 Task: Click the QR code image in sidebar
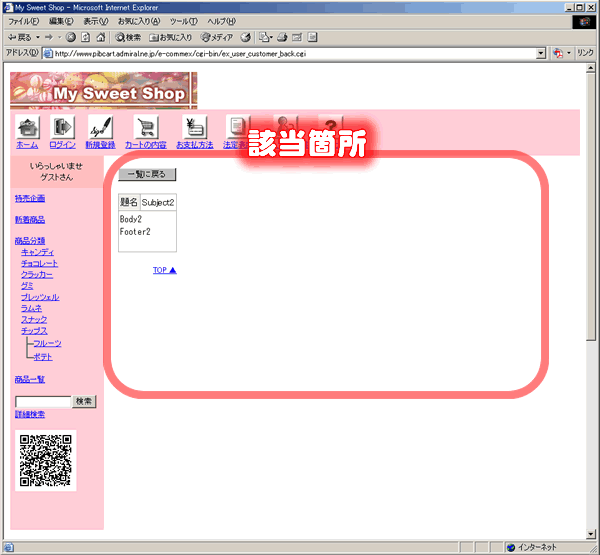(46, 460)
